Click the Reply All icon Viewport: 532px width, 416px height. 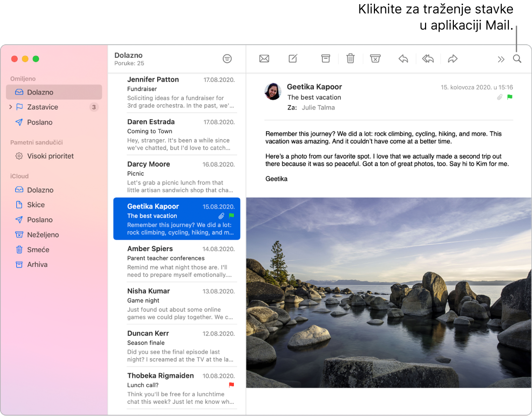[x=428, y=59]
